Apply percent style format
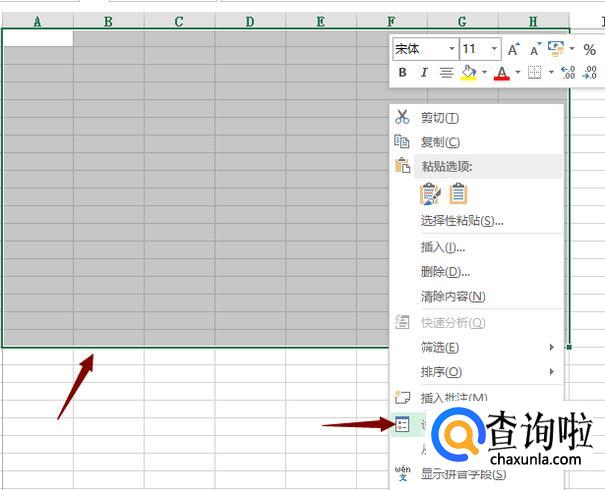Viewport: 605px width, 490px height. [x=589, y=49]
